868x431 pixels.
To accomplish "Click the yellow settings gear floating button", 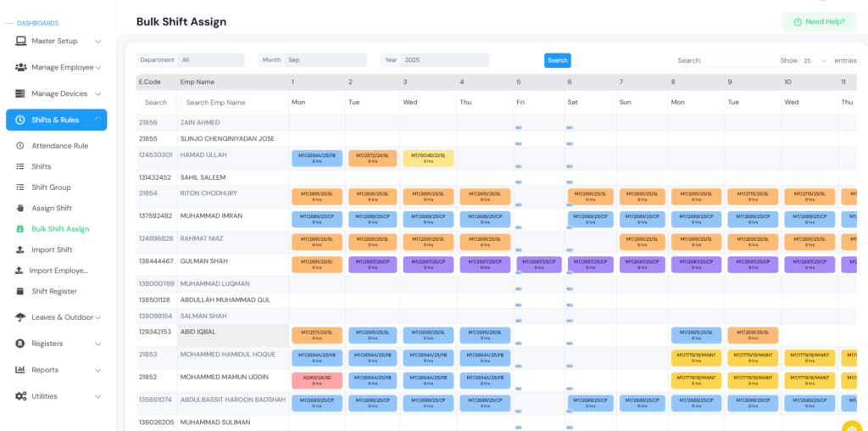I will coord(851,428).
